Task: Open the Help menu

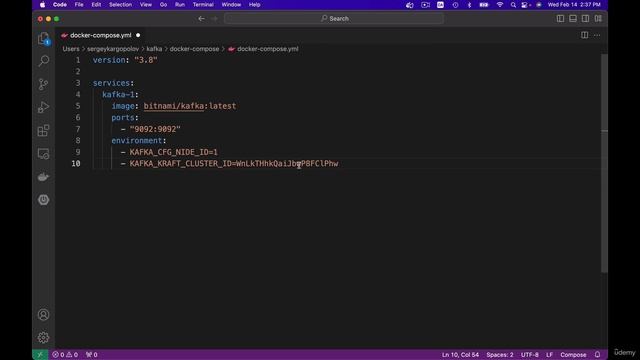Action: [x=254, y=5]
